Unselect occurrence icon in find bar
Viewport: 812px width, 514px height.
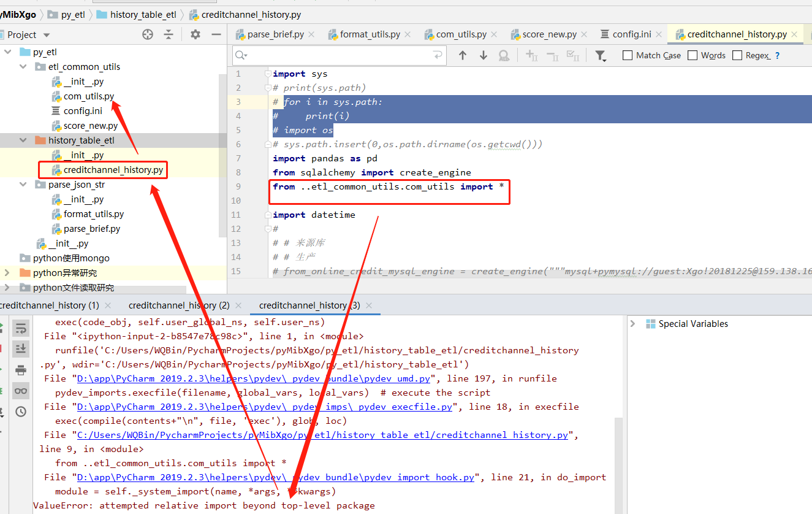552,56
